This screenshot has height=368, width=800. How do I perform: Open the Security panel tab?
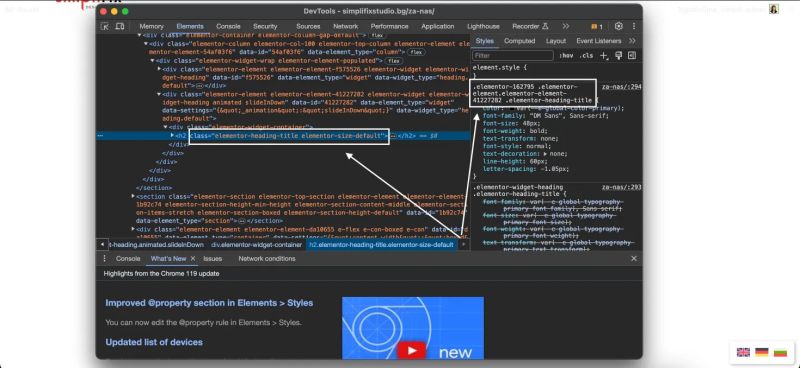(x=265, y=27)
